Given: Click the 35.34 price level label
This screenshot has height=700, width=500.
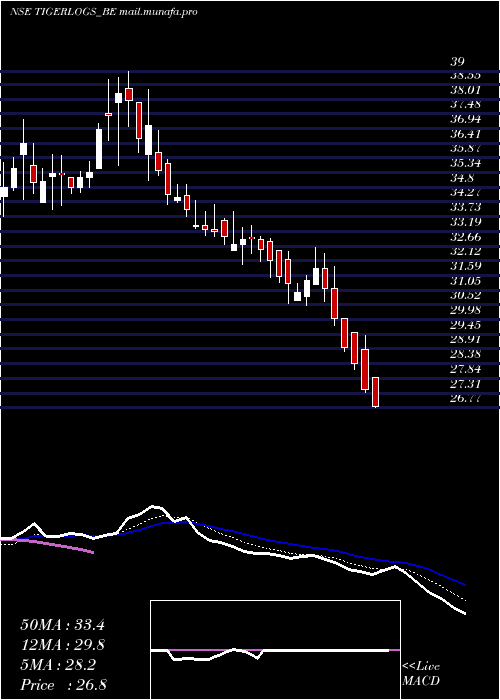Looking at the screenshot, I should [x=465, y=163].
